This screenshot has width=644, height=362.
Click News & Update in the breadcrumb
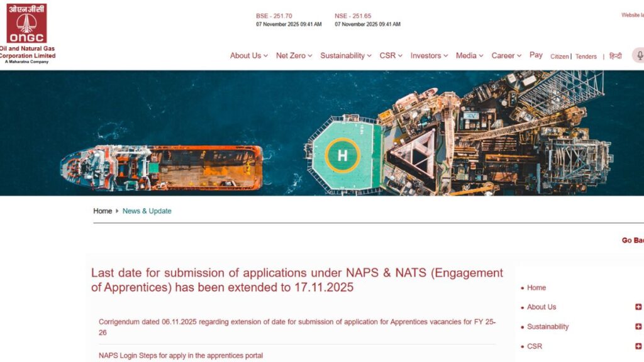[147, 211]
